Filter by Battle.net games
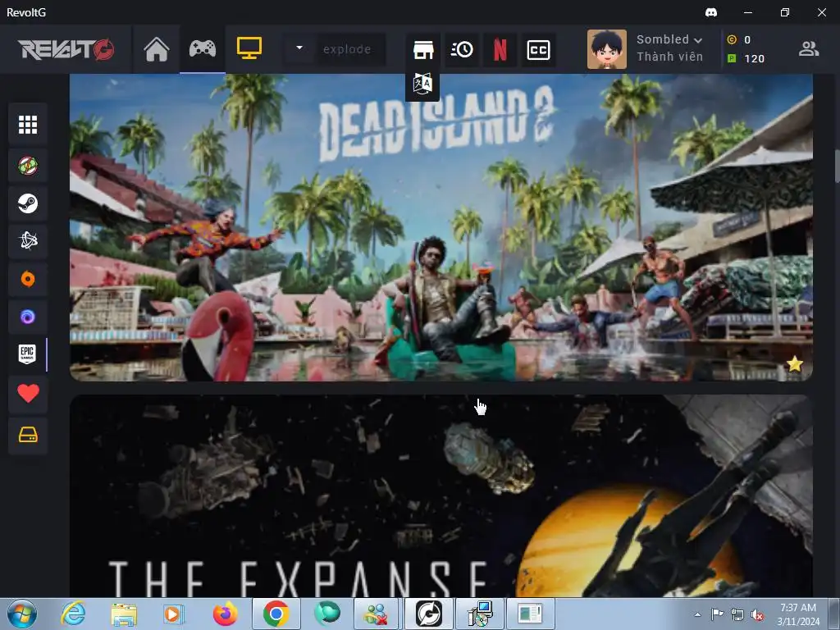The width and height of the screenshot is (840, 630). 28,241
